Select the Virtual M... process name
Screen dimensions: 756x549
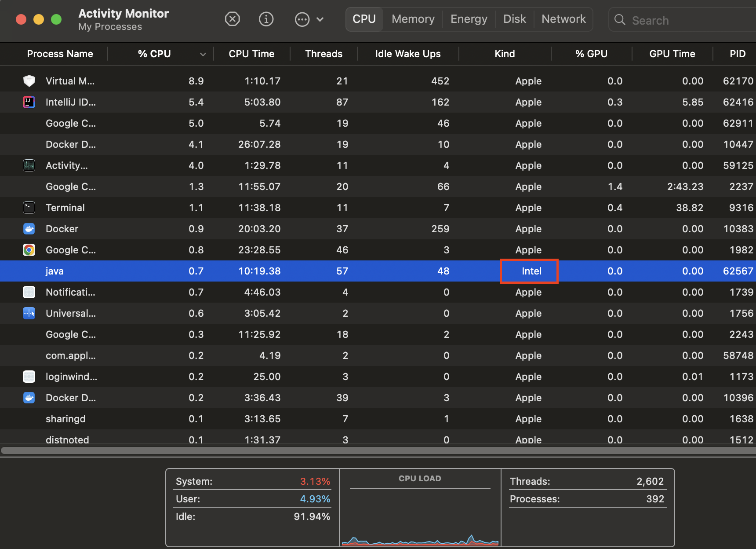[x=70, y=81]
